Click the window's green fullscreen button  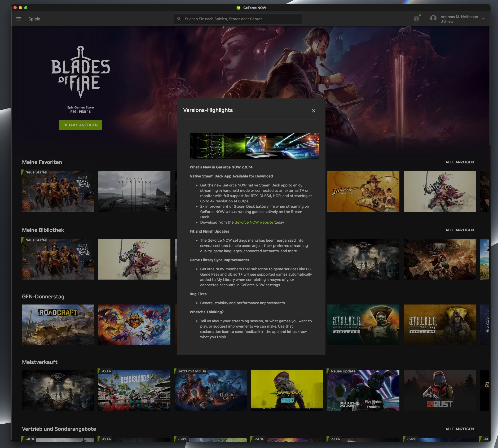(x=26, y=8)
